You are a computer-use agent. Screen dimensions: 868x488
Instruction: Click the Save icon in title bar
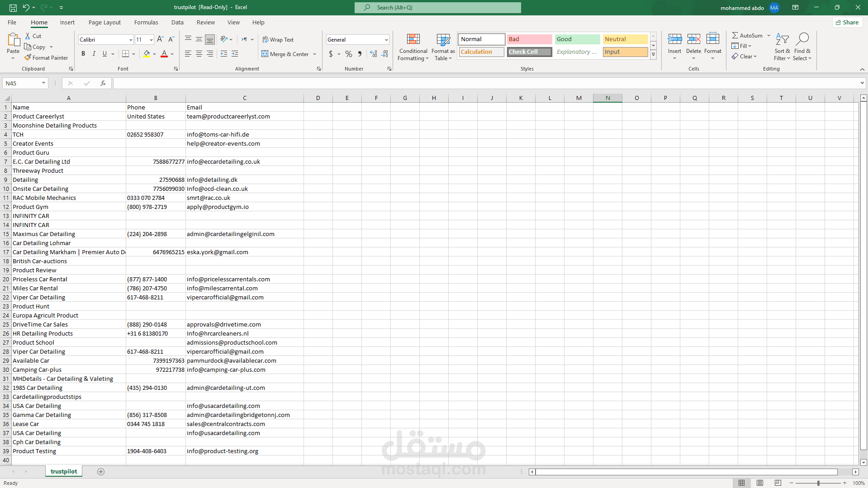pyautogui.click(x=13, y=8)
